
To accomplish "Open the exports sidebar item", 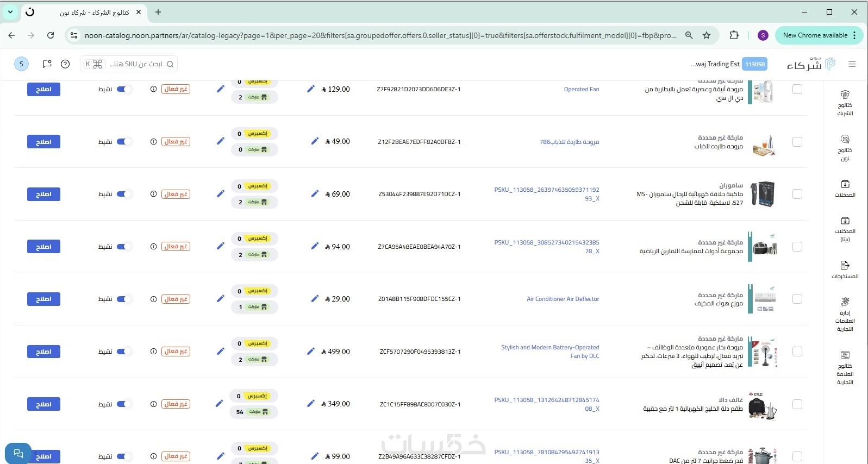I will click(845, 269).
